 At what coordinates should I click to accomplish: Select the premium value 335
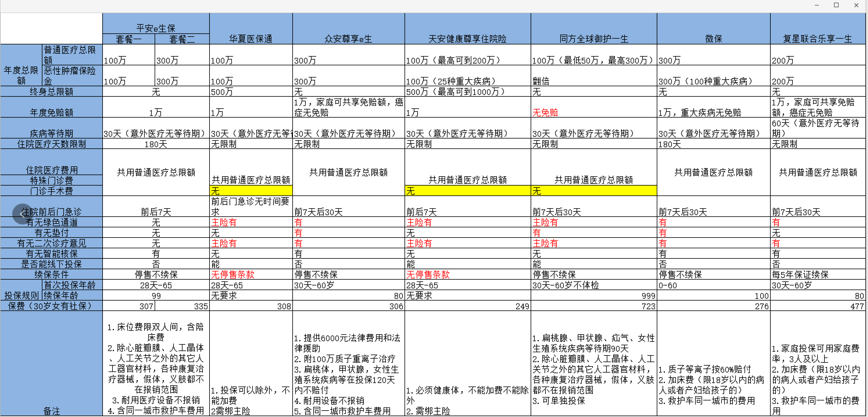[182, 305]
